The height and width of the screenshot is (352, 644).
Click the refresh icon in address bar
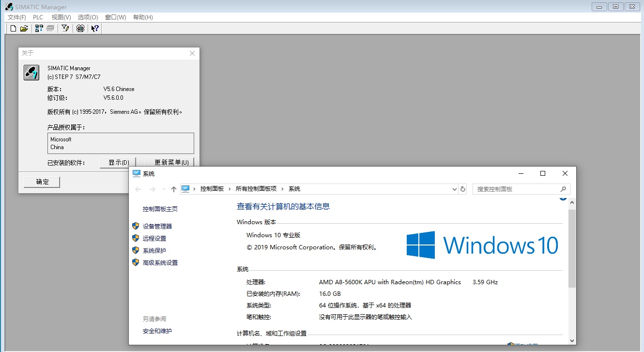pyautogui.click(x=463, y=189)
